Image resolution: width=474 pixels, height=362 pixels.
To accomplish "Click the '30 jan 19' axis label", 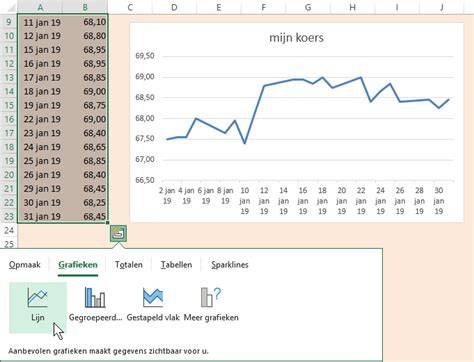I will click(x=439, y=201).
